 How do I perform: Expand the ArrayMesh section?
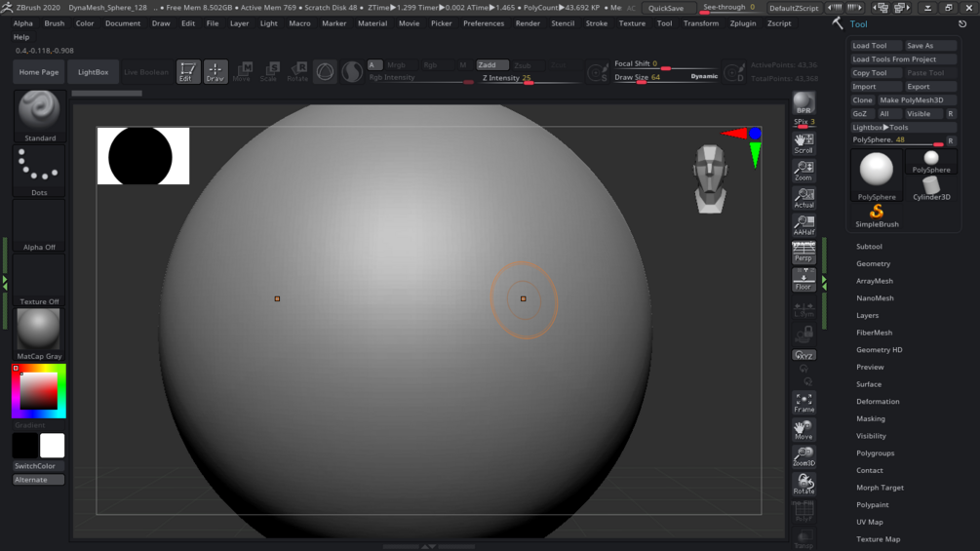(x=875, y=281)
